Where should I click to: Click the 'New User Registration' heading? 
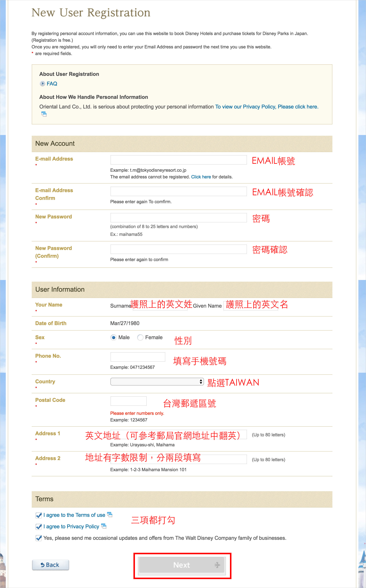(91, 13)
